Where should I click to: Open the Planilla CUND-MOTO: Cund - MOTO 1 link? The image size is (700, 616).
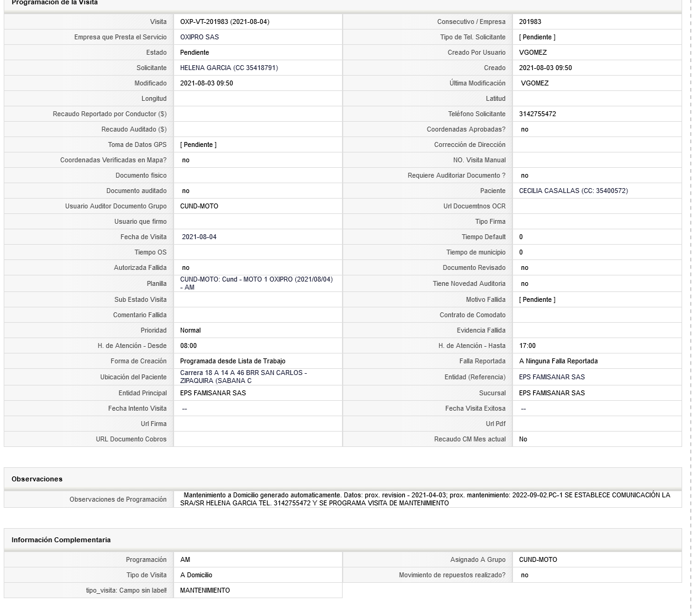257,283
